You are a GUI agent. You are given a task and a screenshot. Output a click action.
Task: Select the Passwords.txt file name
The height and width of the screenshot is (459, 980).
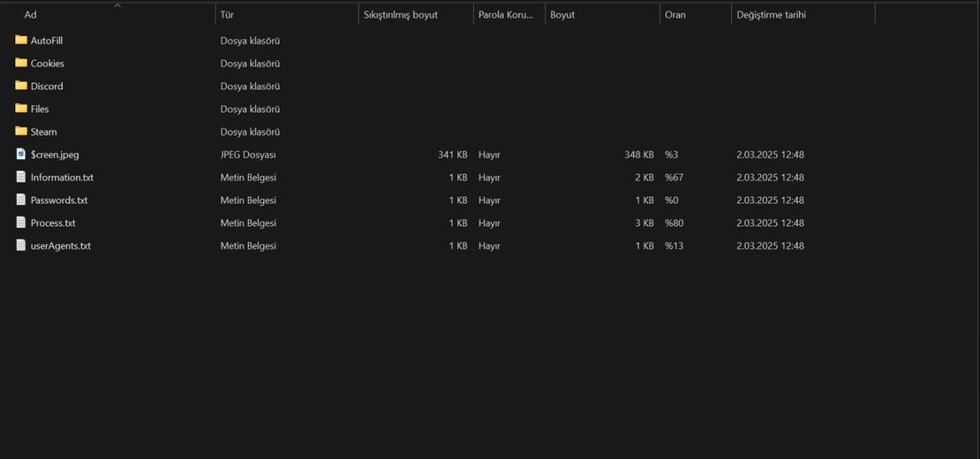click(59, 200)
